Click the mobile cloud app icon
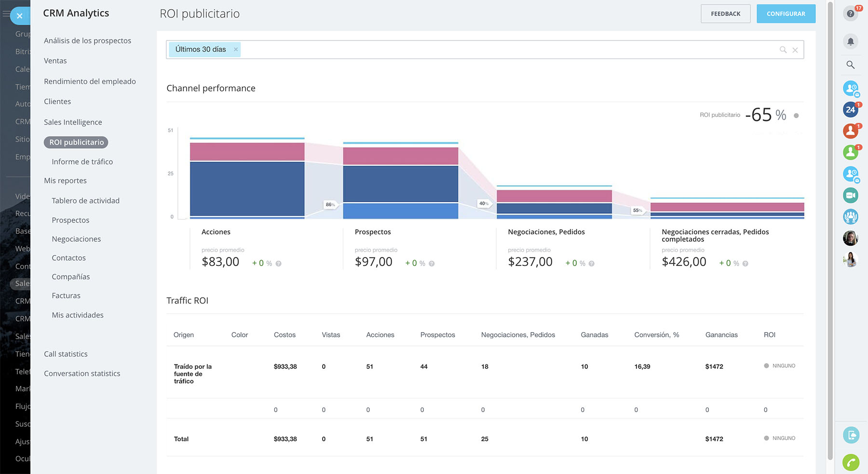Viewport: 868px width, 474px height. click(851, 435)
